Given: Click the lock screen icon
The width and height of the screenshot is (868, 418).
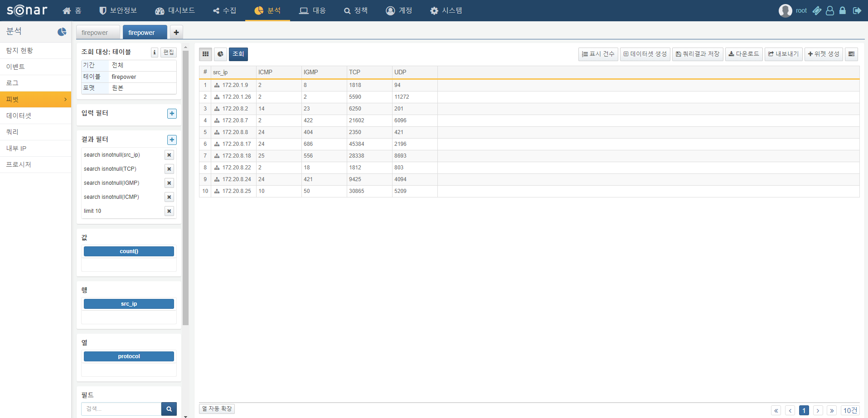Looking at the screenshot, I should point(843,10).
